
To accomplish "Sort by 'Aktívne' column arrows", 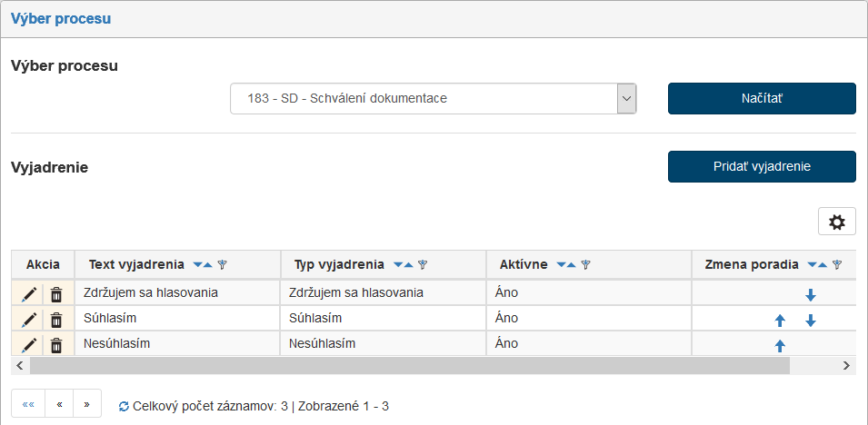I will 566,265.
